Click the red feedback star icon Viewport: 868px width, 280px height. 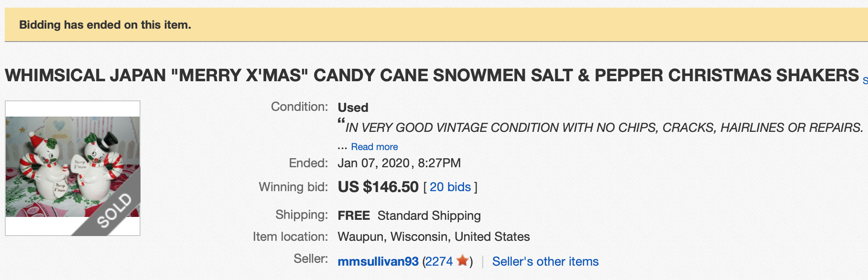462,261
